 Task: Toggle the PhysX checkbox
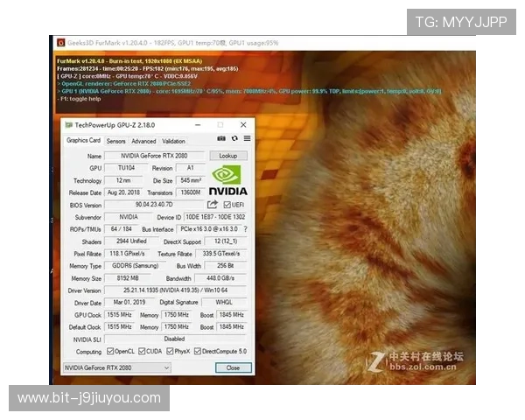pos(171,352)
